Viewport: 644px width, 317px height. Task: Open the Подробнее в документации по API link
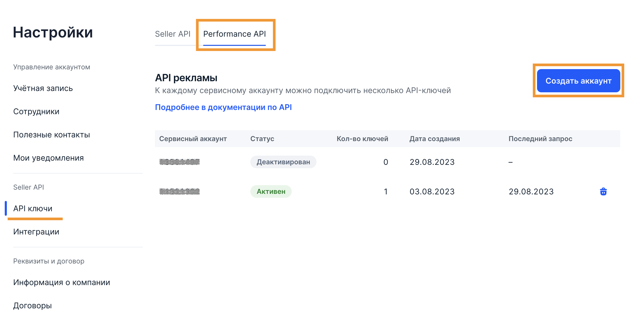point(223,107)
